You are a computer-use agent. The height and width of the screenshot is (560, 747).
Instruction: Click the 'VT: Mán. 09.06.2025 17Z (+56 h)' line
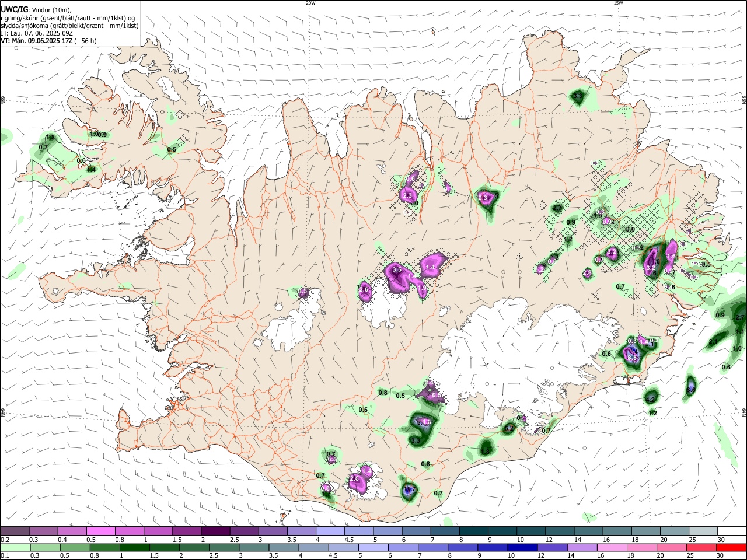[48, 41]
